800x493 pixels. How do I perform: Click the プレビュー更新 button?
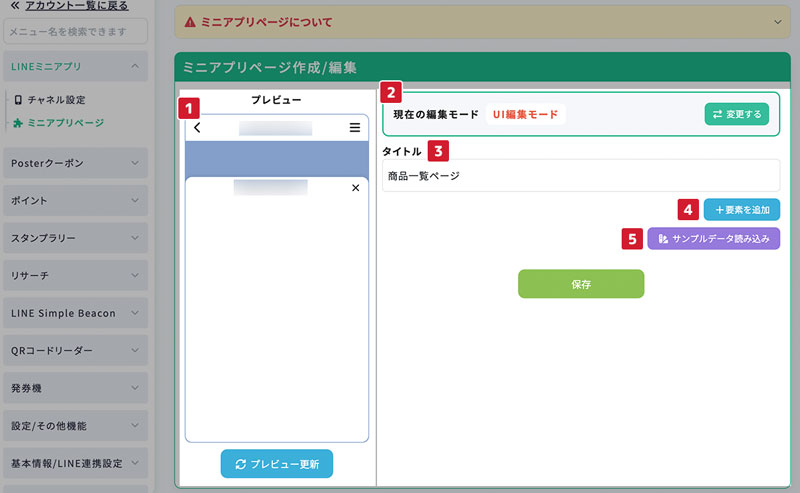[x=277, y=465]
